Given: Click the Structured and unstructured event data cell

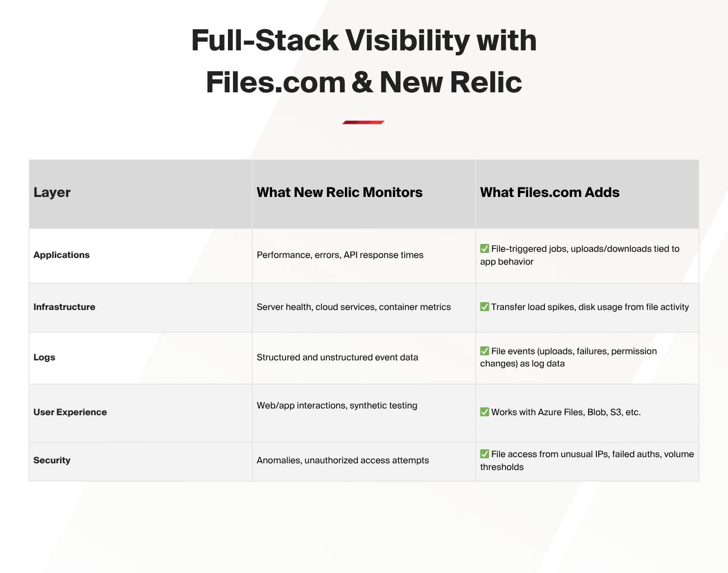Looking at the screenshot, I should [x=337, y=357].
